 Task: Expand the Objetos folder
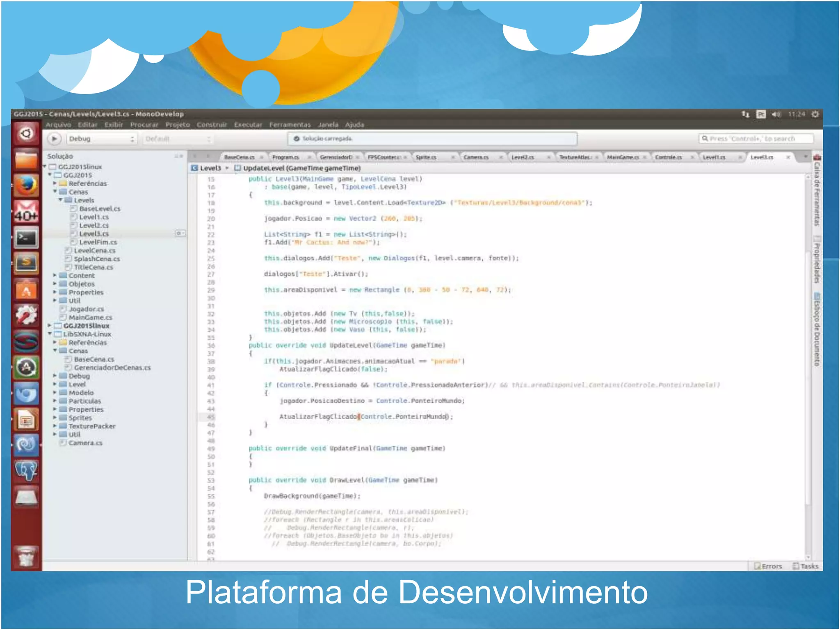pyautogui.click(x=55, y=284)
